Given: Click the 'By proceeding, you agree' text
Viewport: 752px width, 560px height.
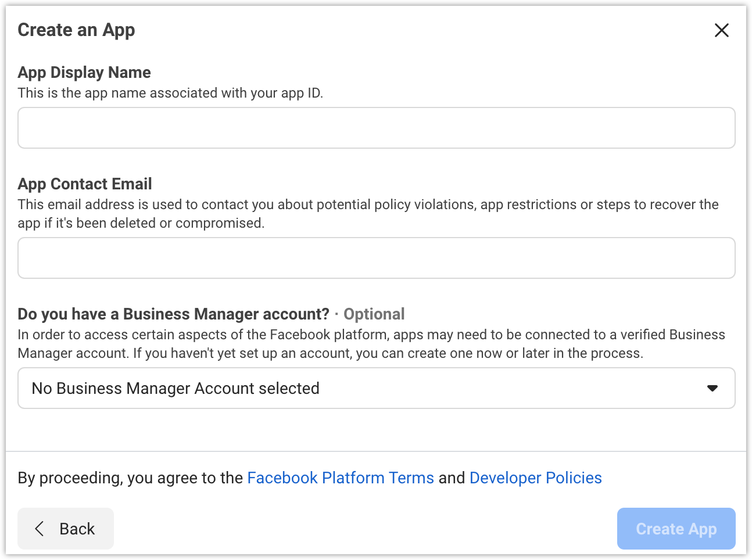Looking at the screenshot, I should point(130,478).
